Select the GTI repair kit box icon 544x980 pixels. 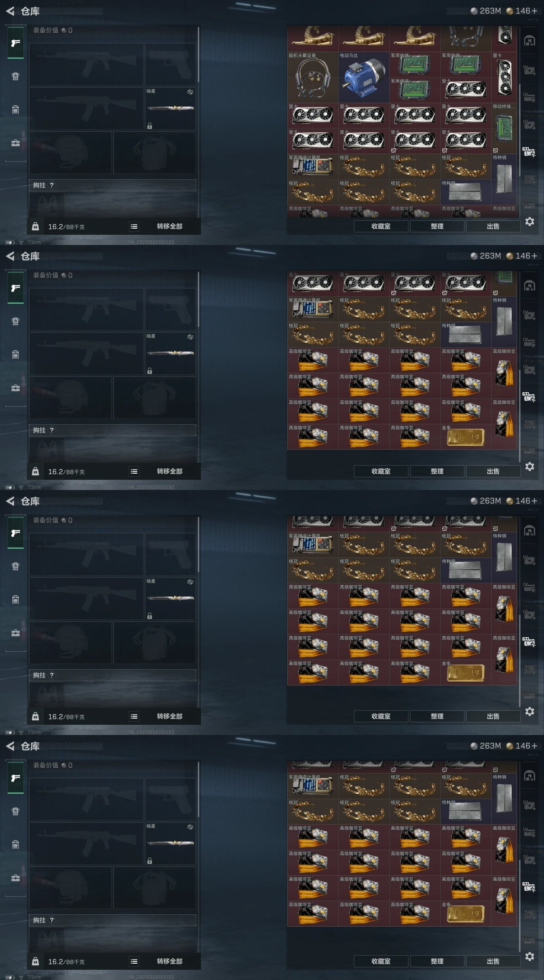[529, 152]
